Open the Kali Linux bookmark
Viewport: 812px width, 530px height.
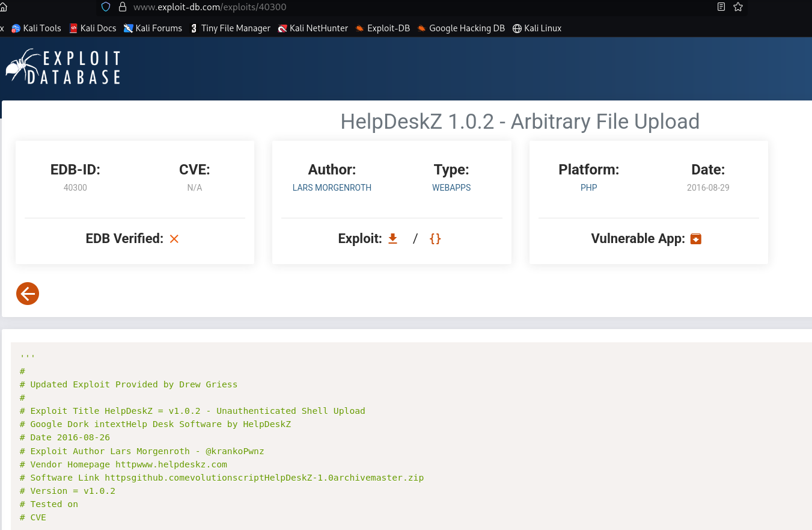[x=537, y=28]
